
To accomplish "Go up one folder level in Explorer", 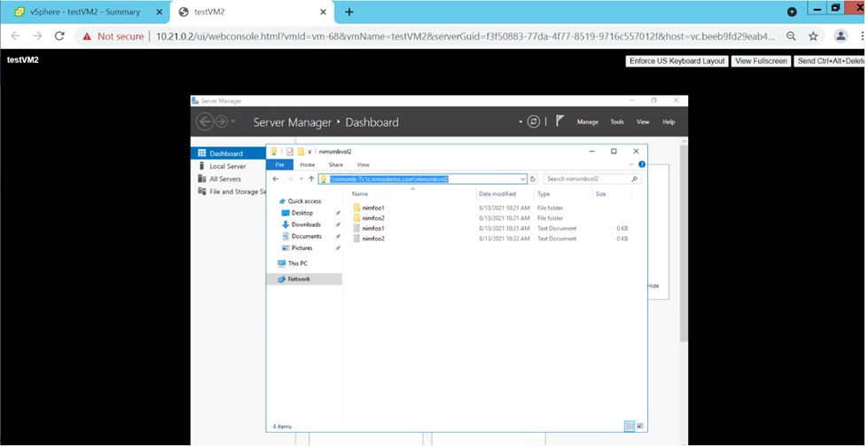I will [311, 179].
